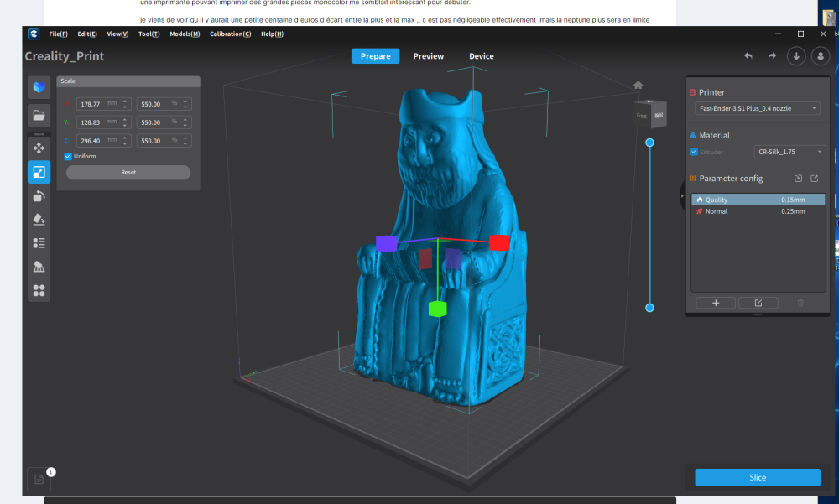Screen dimensions: 839x504
Task: Click the X size mm stepper arrows
Action: tap(125, 104)
